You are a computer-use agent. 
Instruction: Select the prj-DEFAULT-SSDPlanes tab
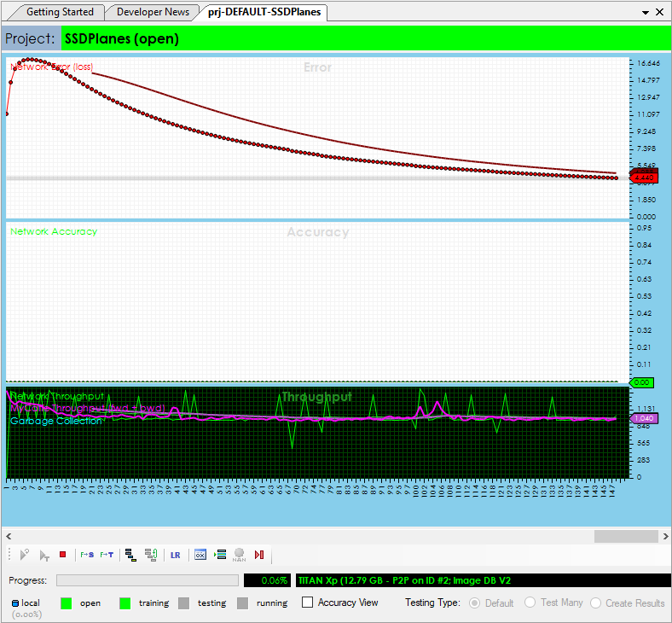264,12
